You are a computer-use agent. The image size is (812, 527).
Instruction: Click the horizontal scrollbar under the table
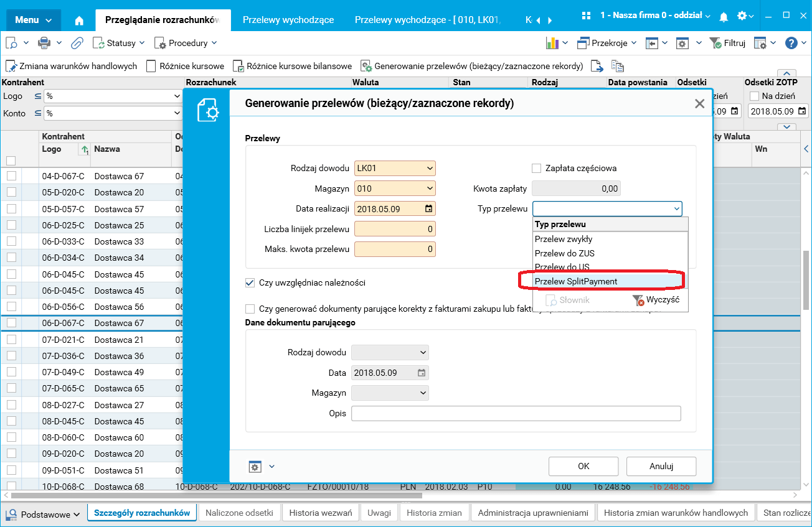[218, 495]
